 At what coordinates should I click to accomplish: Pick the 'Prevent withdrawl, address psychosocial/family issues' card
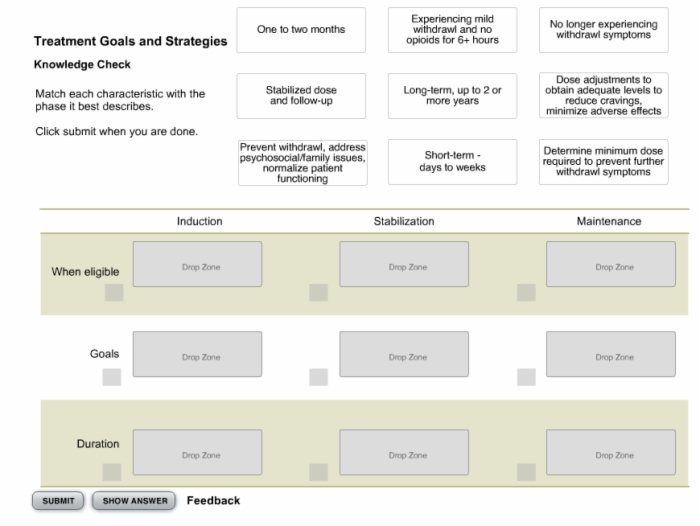coord(303,163)
